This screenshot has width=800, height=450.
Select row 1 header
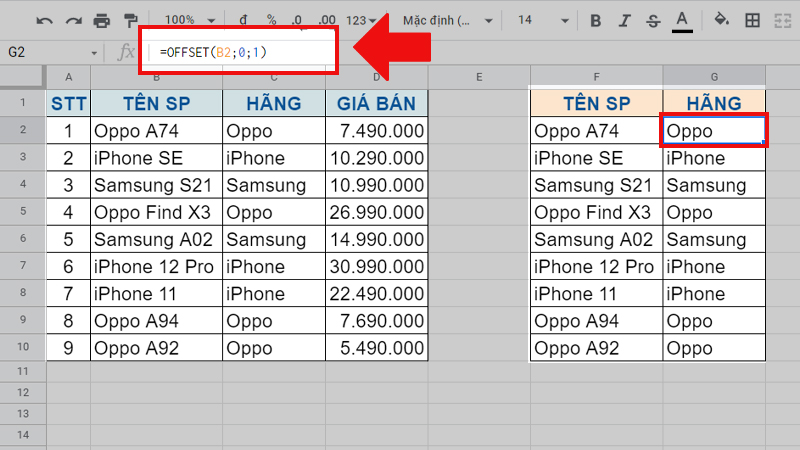[23, 103]
